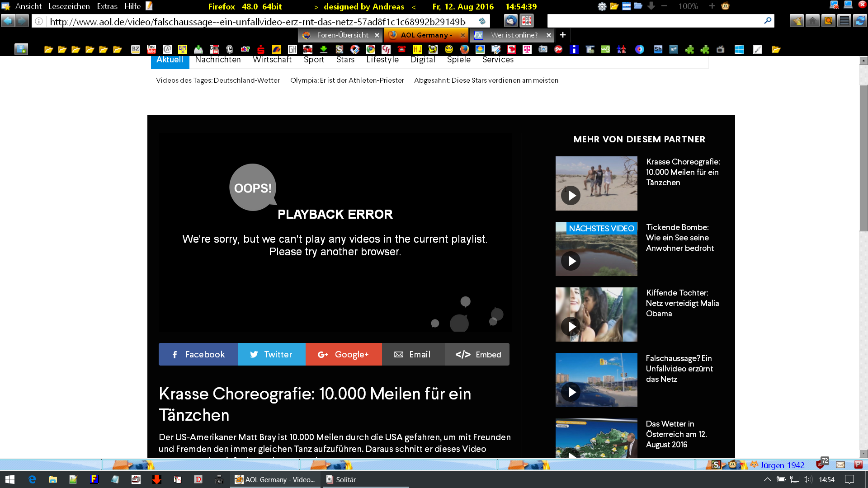Click the search magnifier icon
Image resolution: width=868 pixels, height=488 pixels.
tap(767, 21)
